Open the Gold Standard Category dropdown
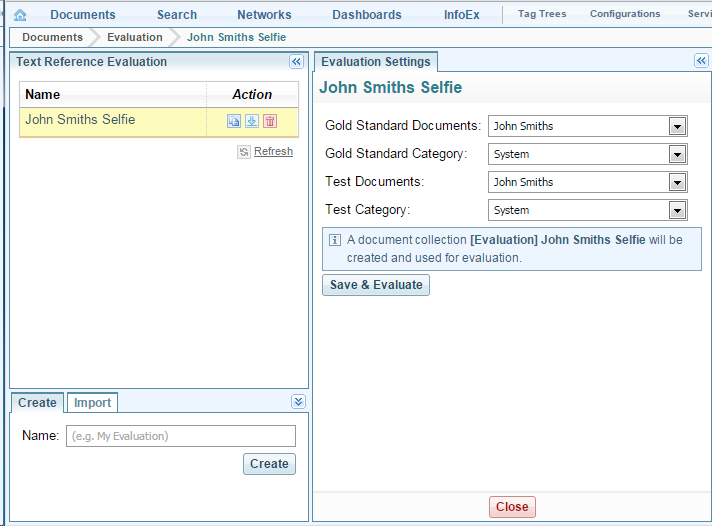 677,154
